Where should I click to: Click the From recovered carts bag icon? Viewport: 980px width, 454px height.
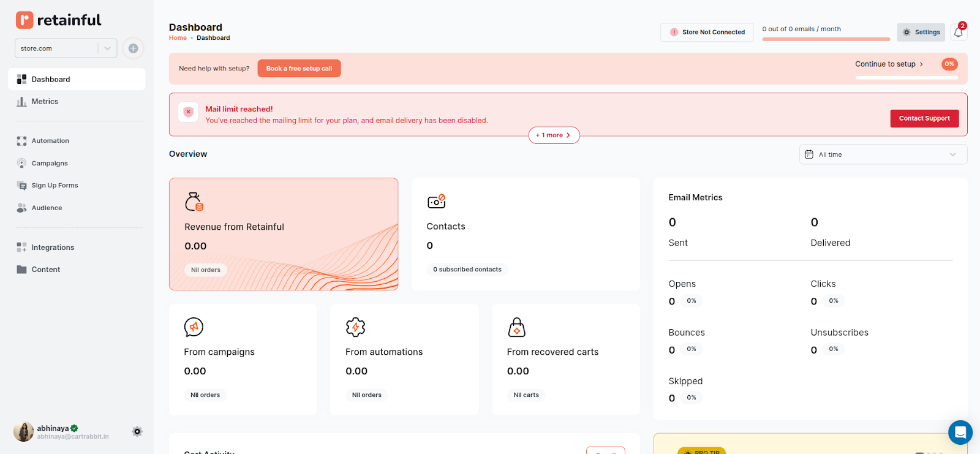(x=517, y=327)
